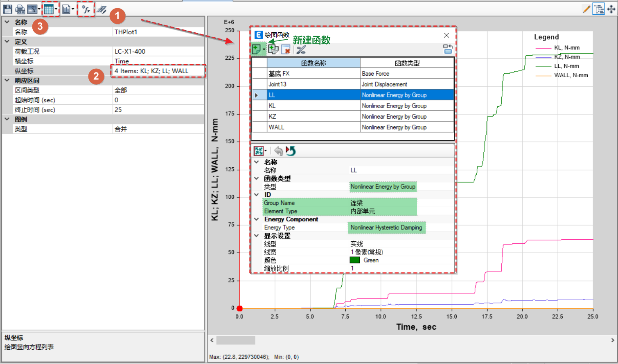Click the 纵坐标 items value field
This screenshot has width=618, height=364.
(x=158, y=71)
